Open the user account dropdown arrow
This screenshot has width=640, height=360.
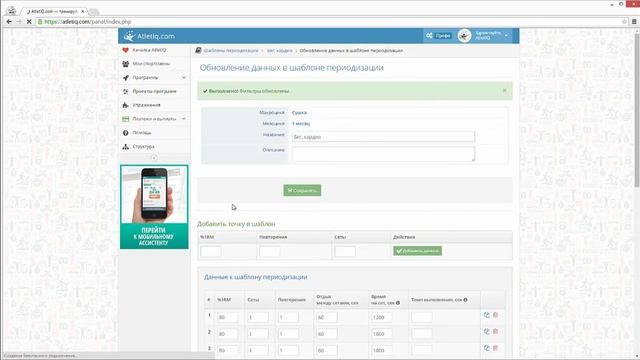point(507,36)
